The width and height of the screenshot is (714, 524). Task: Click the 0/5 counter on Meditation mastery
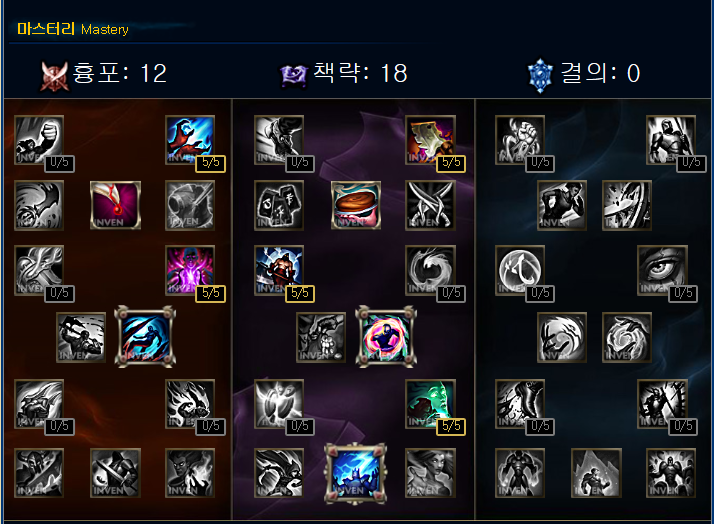[451, 294]
